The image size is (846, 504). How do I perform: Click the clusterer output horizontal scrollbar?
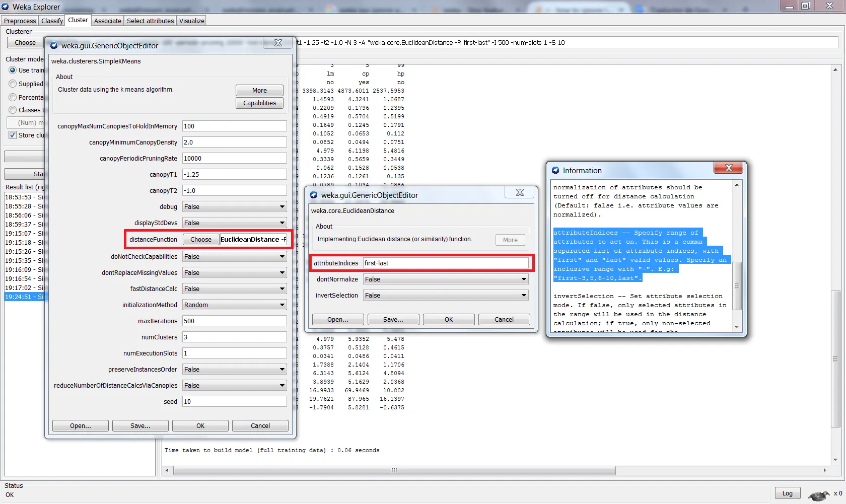tap(394, 470)
